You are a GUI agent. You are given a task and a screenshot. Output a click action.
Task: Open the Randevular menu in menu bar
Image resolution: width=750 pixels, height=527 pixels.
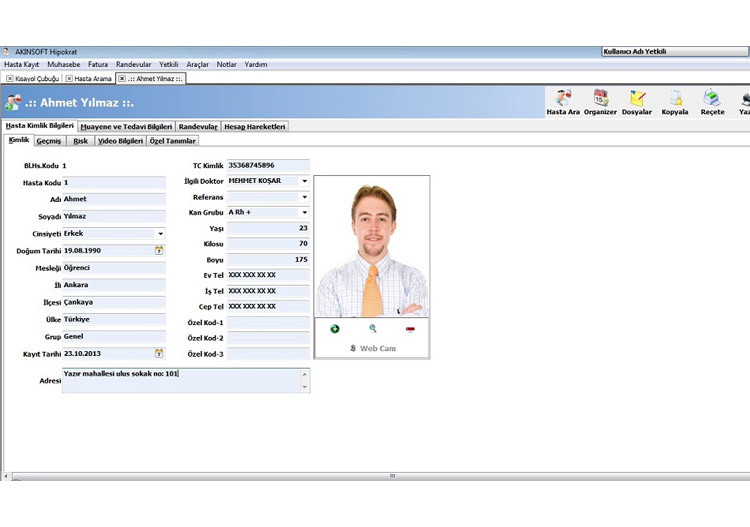coord(133,64)
